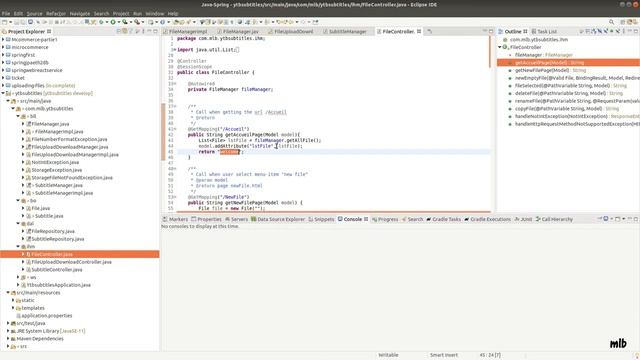The height and width of the screenshot is (360, 640).
Task: Collapse the ytbsubtitles project node
Action: coord(3,93)
